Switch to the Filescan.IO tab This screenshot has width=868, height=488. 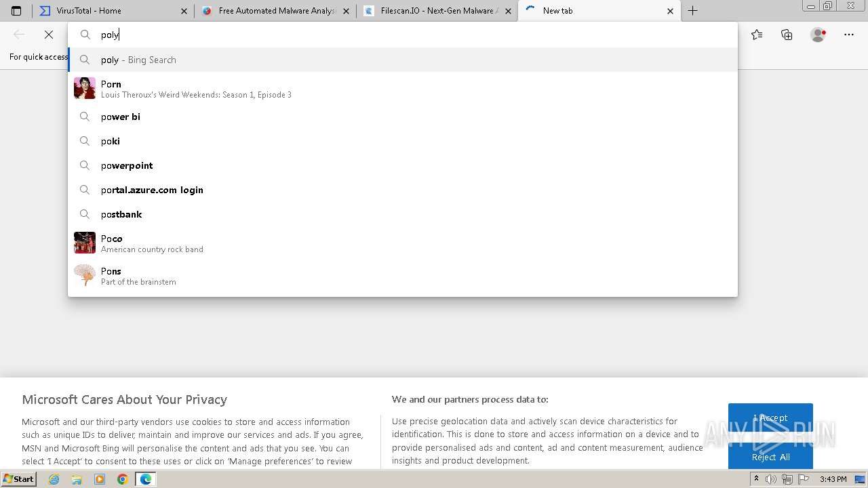437,11
